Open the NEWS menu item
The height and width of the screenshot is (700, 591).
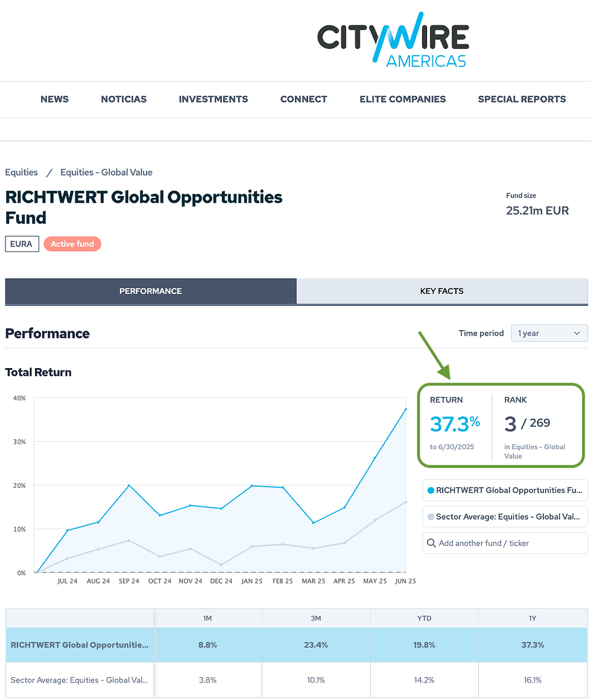pos(54,99)
